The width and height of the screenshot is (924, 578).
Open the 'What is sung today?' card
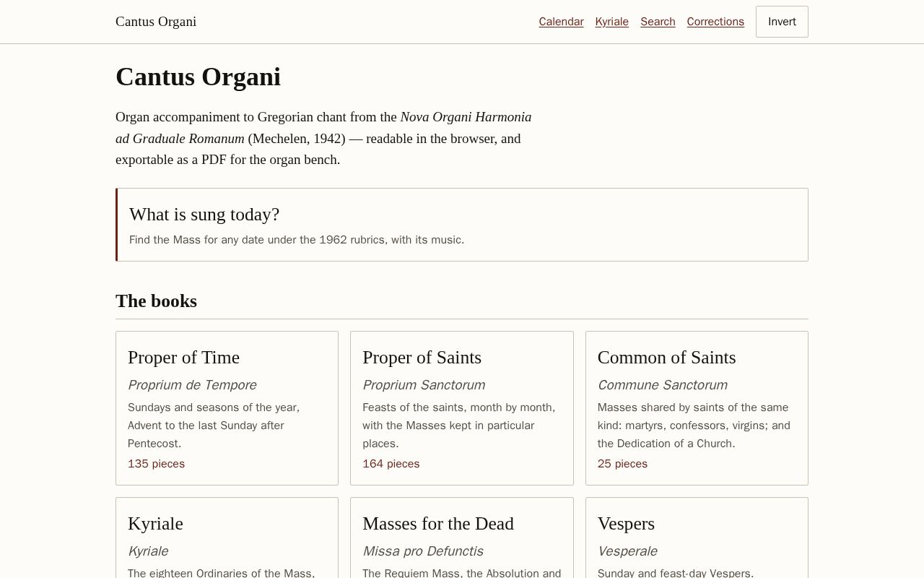[x=462, y=225]
